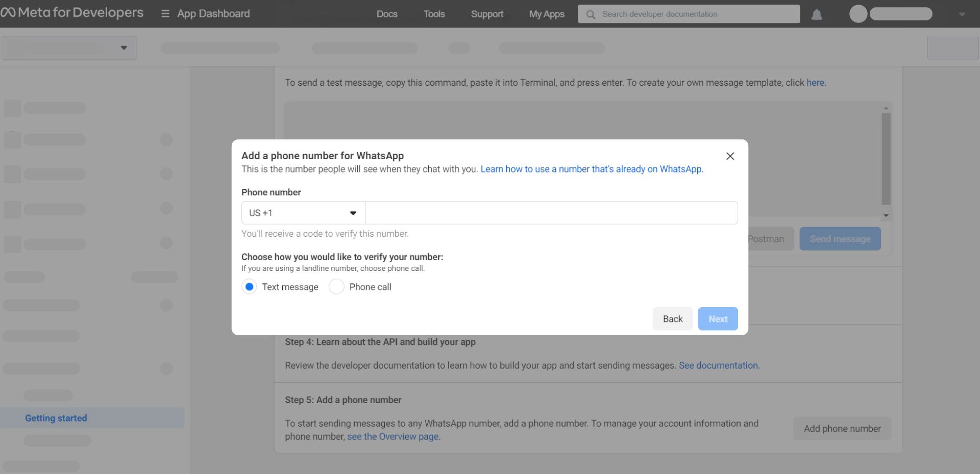Image resolution: width=980 pixels, height=474 pixels.
Task: Navigate to My Apps
Action: click(x=546, y=14)
